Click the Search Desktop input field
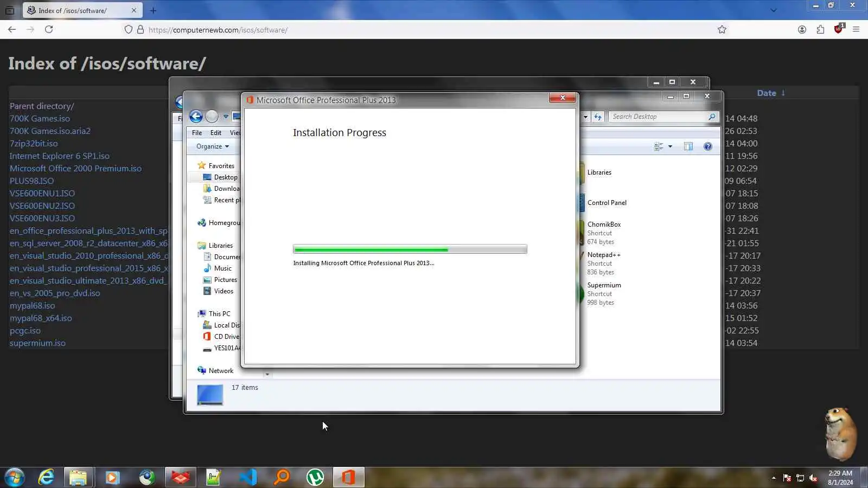This screenshot has width=868, height=488. (x=658, y=117)
